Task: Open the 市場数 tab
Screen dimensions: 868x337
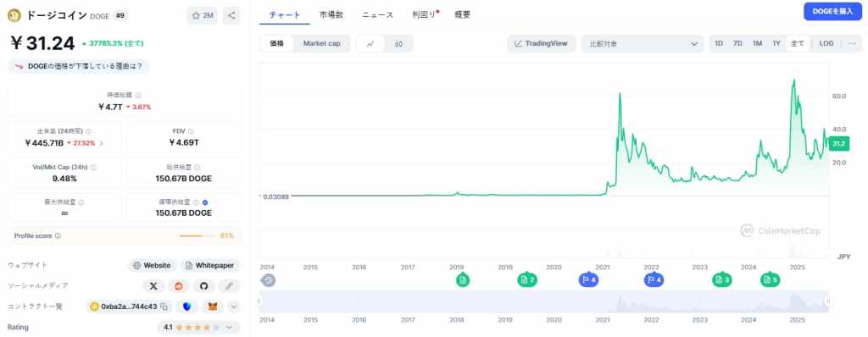Action: coord(331,15)
